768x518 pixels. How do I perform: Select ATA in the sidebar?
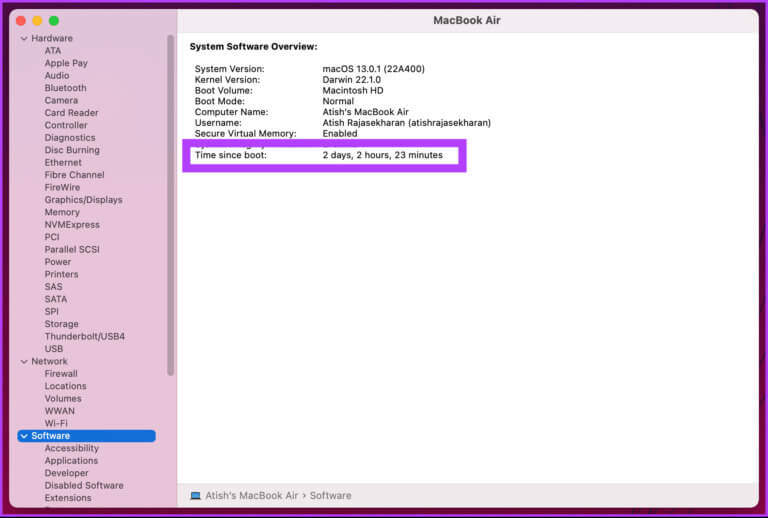pos(53,50)
